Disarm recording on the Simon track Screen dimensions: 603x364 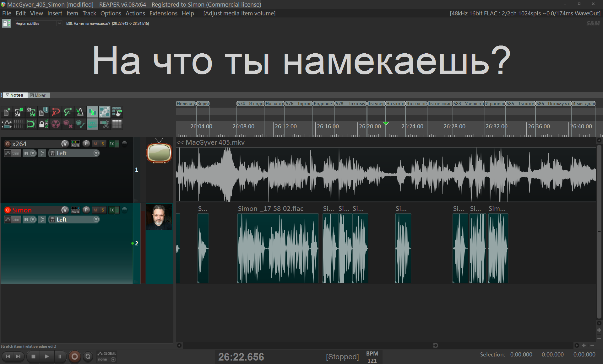click(x=8, y=210)
